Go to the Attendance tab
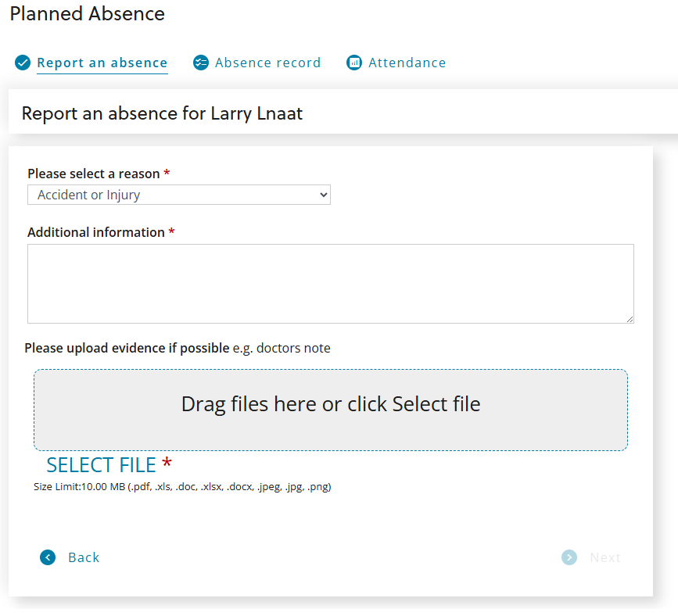678x616 pixels. point(407,63)
